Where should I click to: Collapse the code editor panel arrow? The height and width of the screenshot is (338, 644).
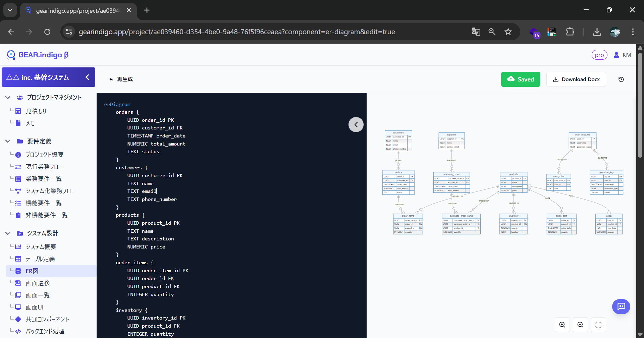[x=356, y=125]
